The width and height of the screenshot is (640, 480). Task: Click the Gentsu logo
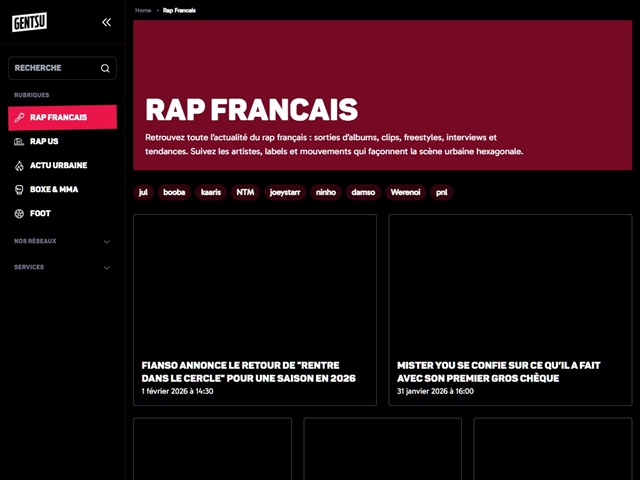click(x=29, y=22)
